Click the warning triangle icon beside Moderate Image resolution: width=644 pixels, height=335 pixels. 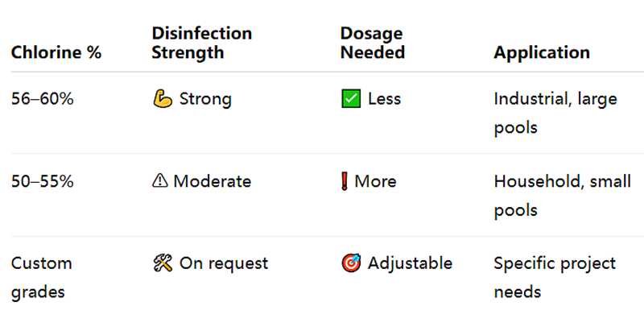coord(159,180)
